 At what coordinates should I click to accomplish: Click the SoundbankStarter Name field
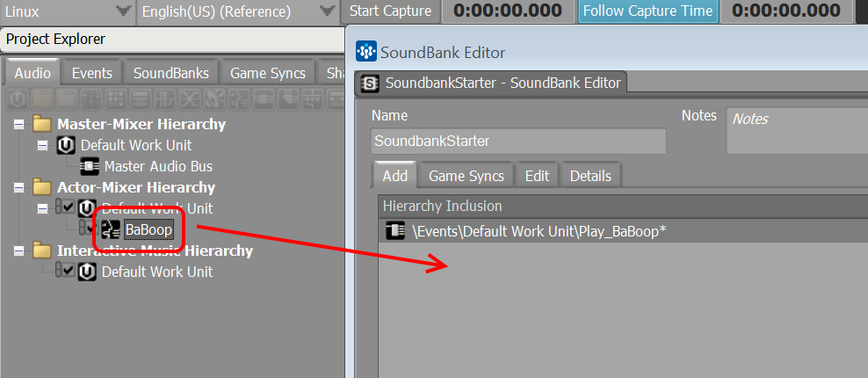tap(518, 142)
